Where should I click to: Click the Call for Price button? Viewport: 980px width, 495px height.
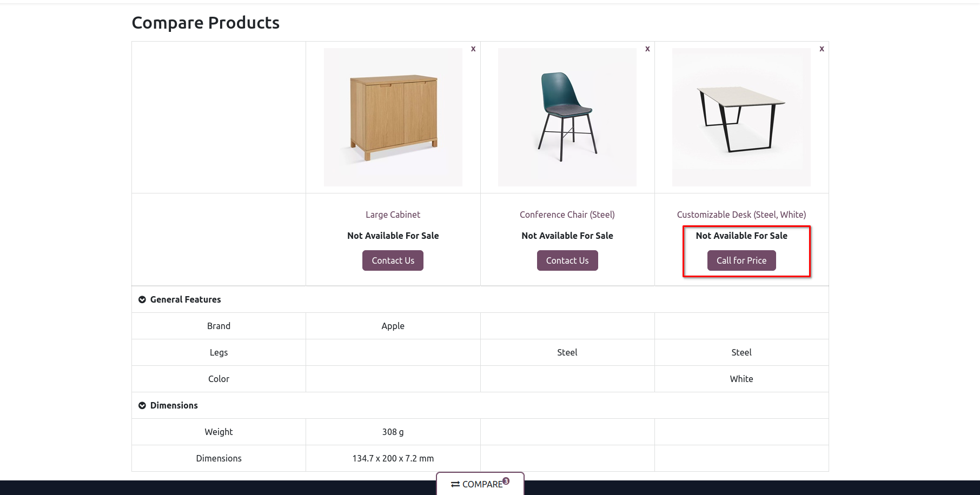click(x=741, y=260)
